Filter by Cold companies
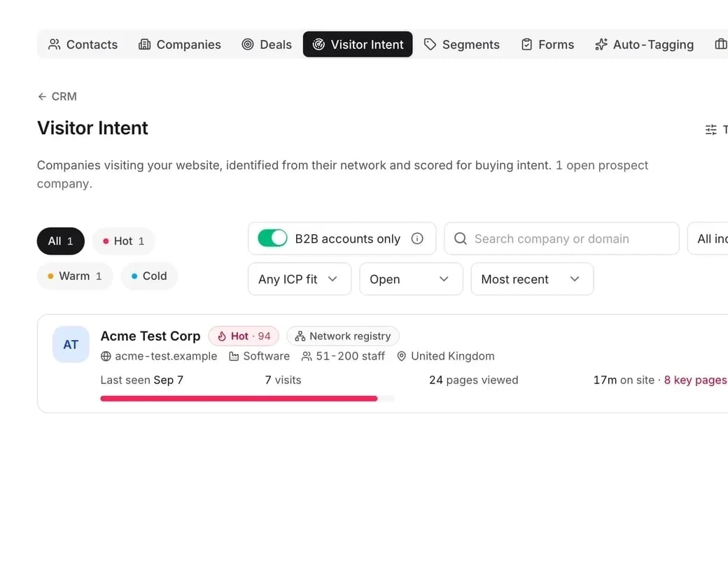 point(149,276)
